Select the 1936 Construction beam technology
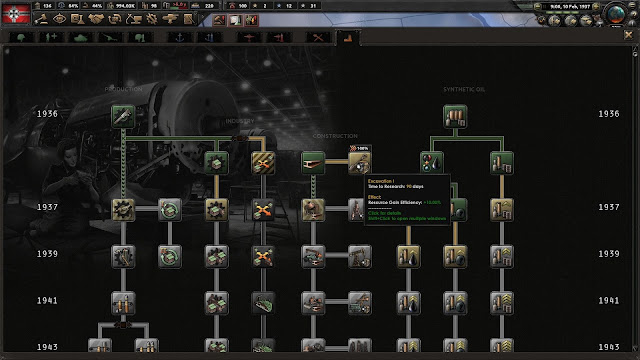The width and height of the screenshot is (640, 360). (313, 163)
